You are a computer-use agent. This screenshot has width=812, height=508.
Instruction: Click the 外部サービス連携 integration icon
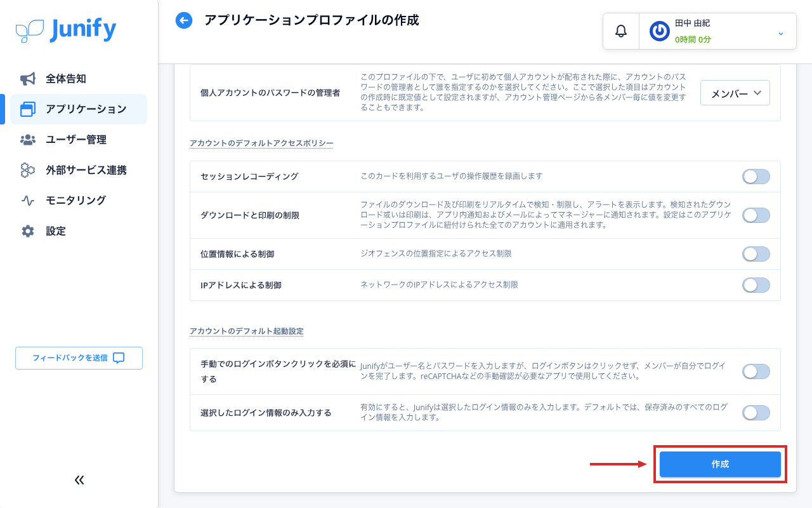(27, 170)
